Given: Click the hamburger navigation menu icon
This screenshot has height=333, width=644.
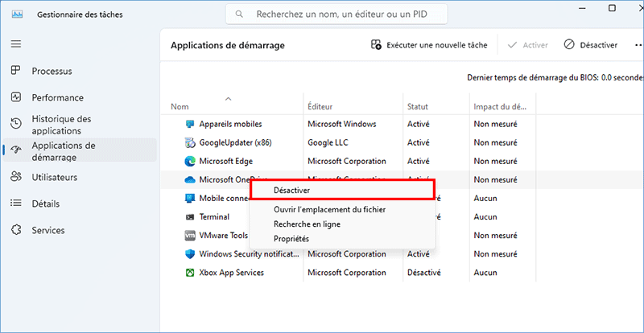Looking at the screenshot, I should pos(15,44).
